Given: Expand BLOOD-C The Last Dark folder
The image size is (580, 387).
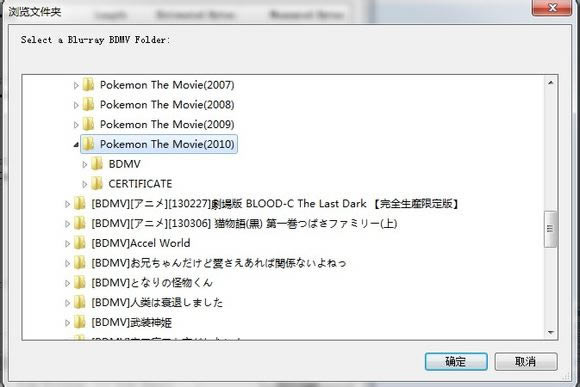Looking at the screenshot, I should click(x=67, y=204).
